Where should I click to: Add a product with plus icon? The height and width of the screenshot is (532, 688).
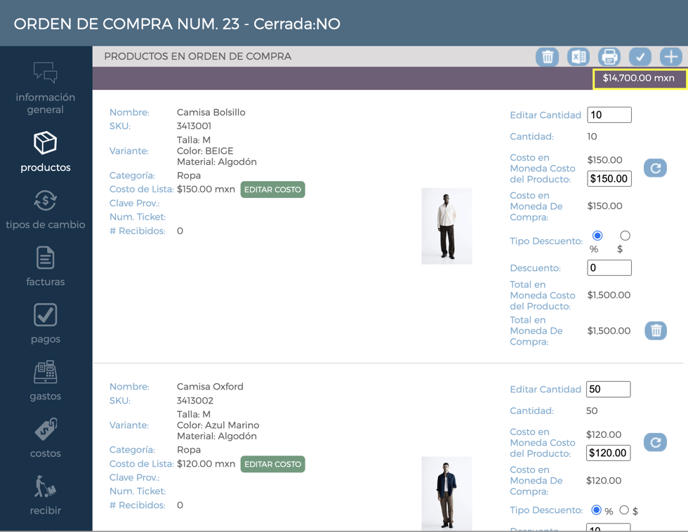671,57
